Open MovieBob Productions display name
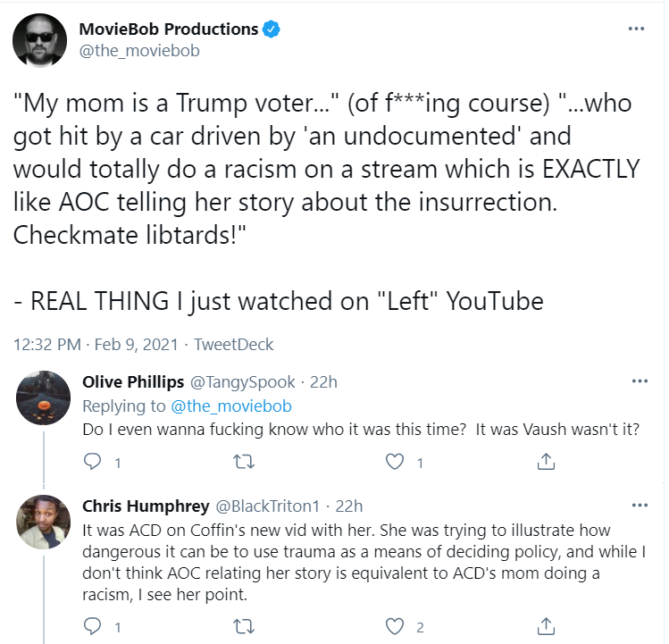This screenshot has width=669, height=644. 169,29
